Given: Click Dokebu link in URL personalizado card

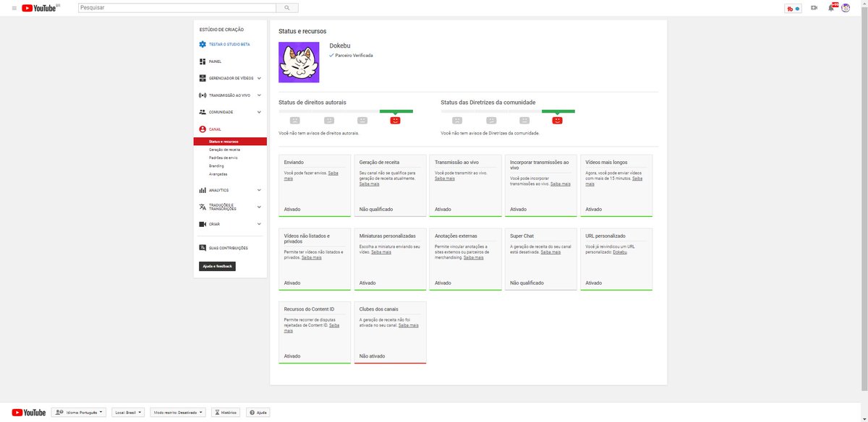Looking at the screenshot, I should coord(620,252).
